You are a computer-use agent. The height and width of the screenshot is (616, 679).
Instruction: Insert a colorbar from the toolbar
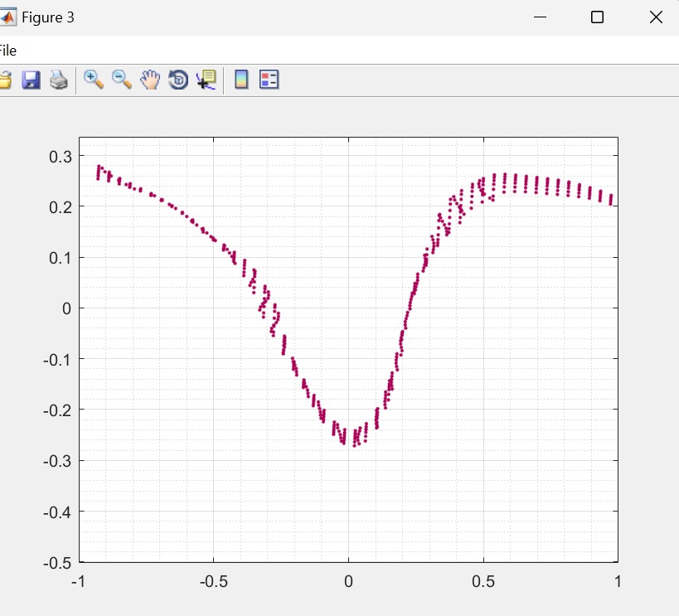tap(241, 80)
